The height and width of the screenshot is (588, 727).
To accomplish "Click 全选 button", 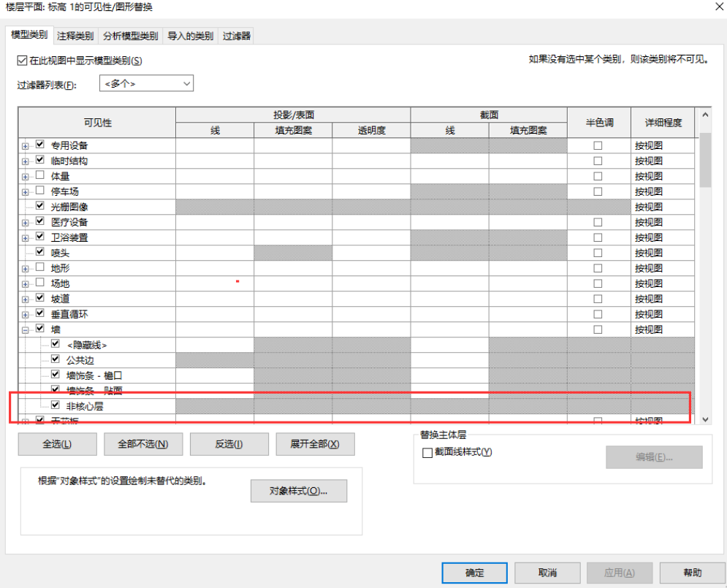I will [58, 444].
